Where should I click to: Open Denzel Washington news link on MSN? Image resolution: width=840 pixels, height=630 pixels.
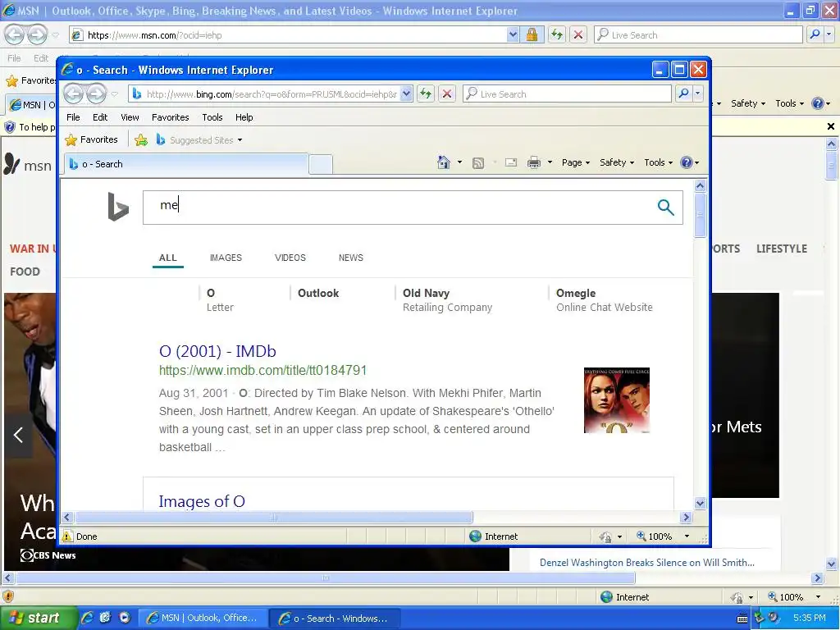646,563
